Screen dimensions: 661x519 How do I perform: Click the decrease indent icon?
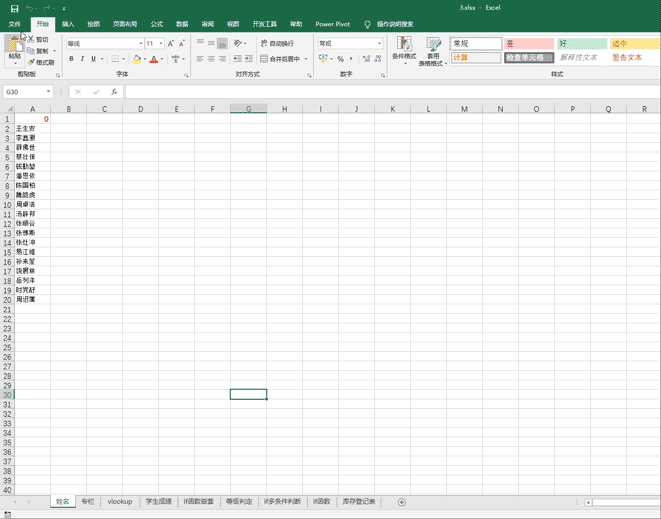coord(238,59)
